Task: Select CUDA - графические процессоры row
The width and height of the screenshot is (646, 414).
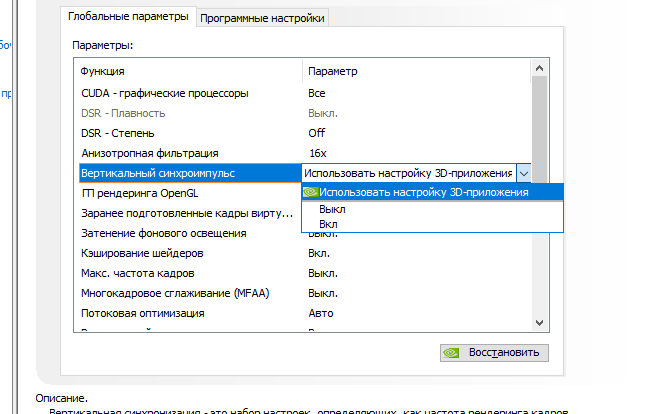Action: [x=304, y=94]
